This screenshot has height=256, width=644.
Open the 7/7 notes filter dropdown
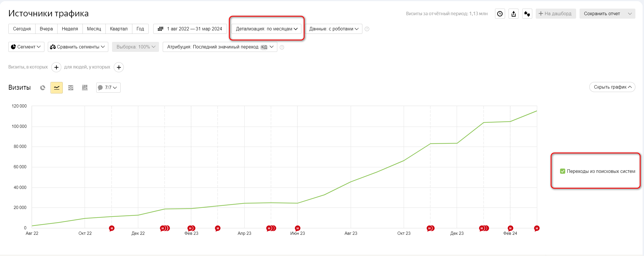tap(108, 88)
